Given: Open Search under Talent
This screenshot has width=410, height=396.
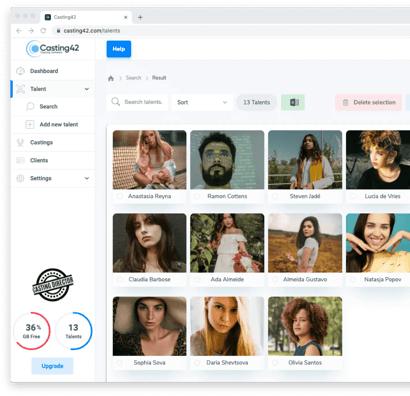Looking at the screenshot, I should (53, 107).
